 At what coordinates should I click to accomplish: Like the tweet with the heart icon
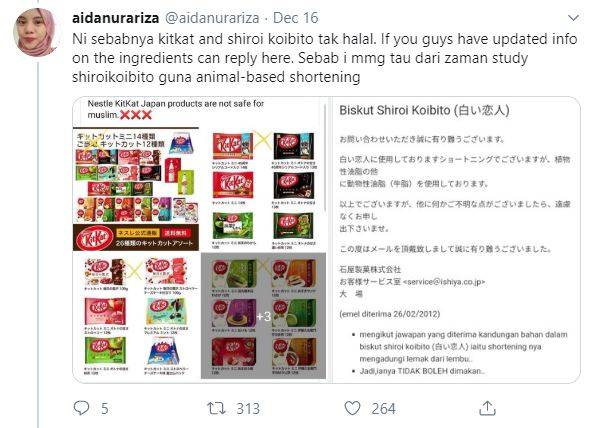[352, 408]
